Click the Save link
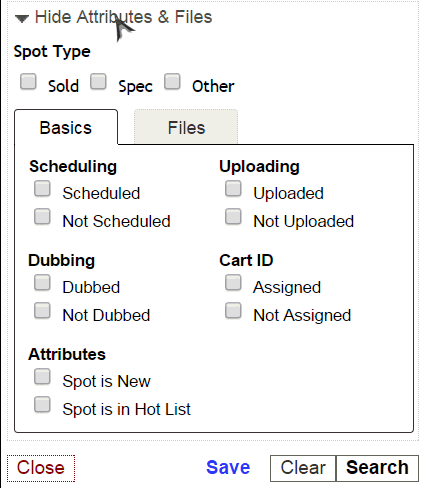 tap(228, 467)
